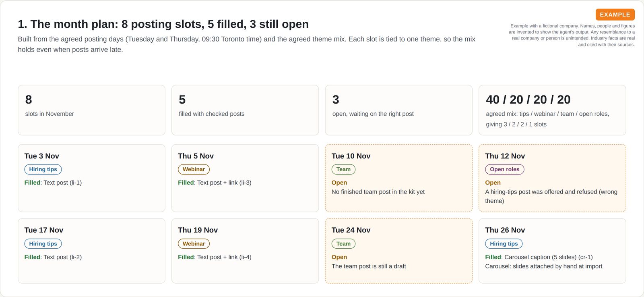Click the Tue 3 Nov date heading
This screenshot has width=644, height=297.
[42, 156]
